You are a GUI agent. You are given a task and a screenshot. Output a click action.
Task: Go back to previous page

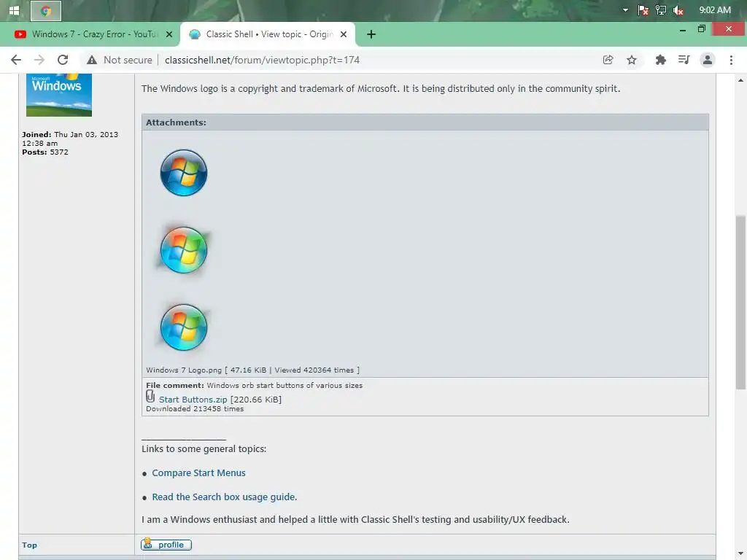click(x=16, y=60)
